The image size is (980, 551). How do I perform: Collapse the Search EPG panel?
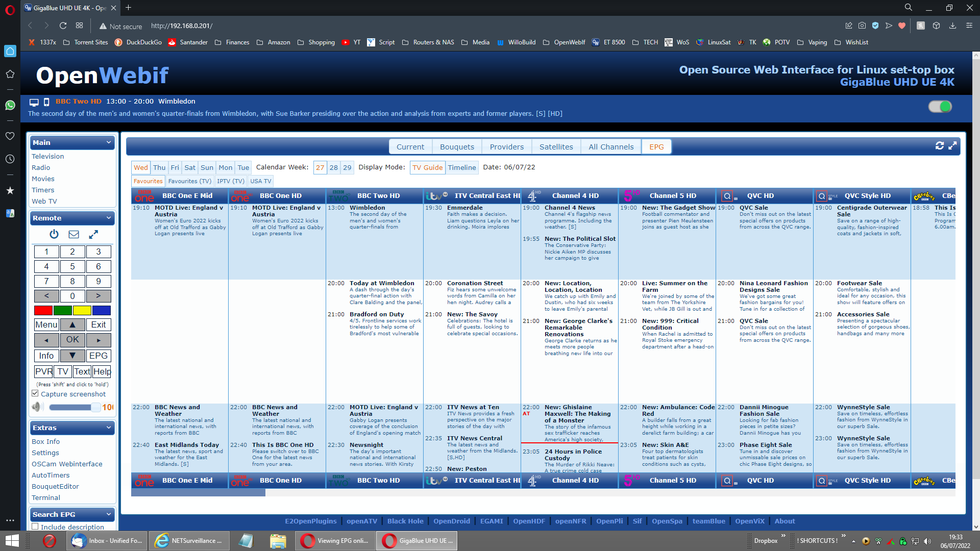point(72,514)
